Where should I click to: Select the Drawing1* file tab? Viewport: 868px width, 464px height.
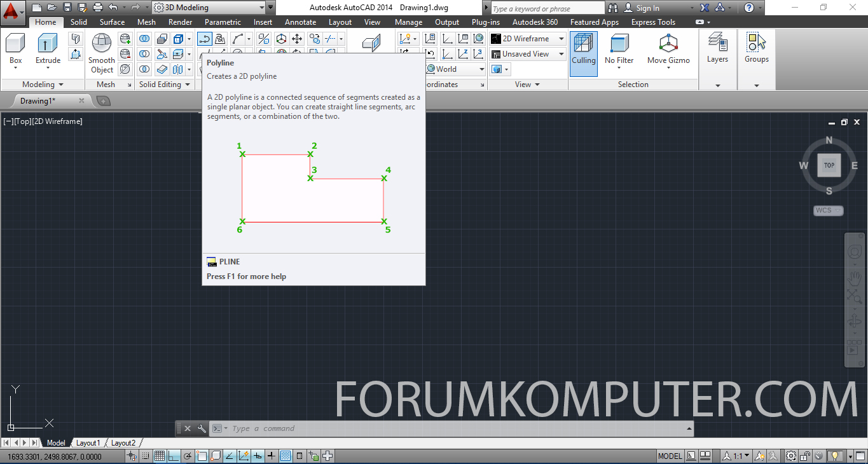(38, 101)
